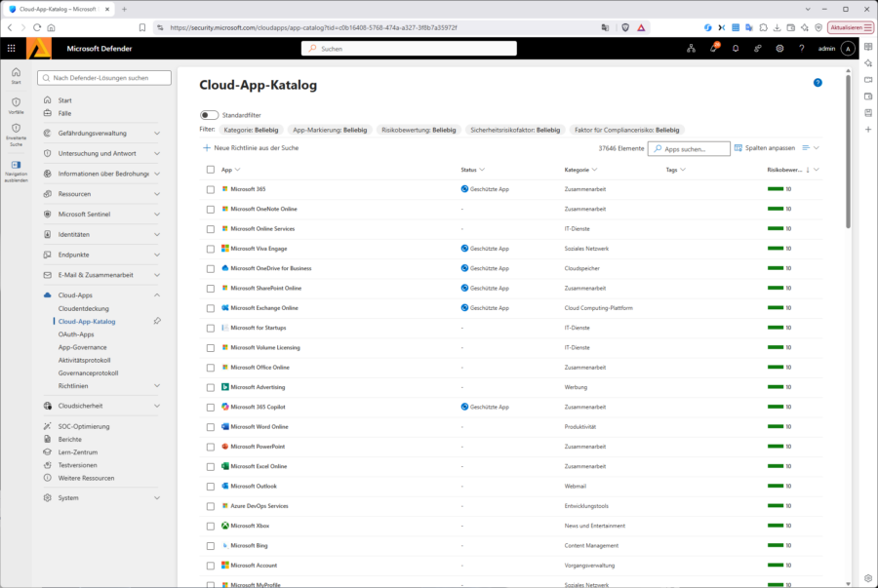The height and width of the screenshot is (588, 878).
Task: Click the Microsoft 365 Copilot app icon
Action: click(x=225, y=407)
